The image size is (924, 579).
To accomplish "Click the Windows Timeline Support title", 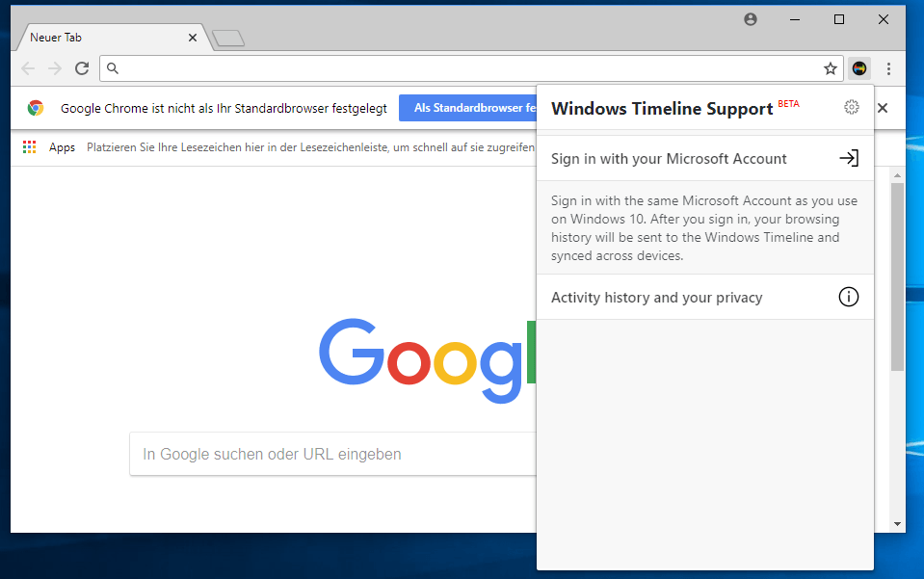I will [662, 109].
